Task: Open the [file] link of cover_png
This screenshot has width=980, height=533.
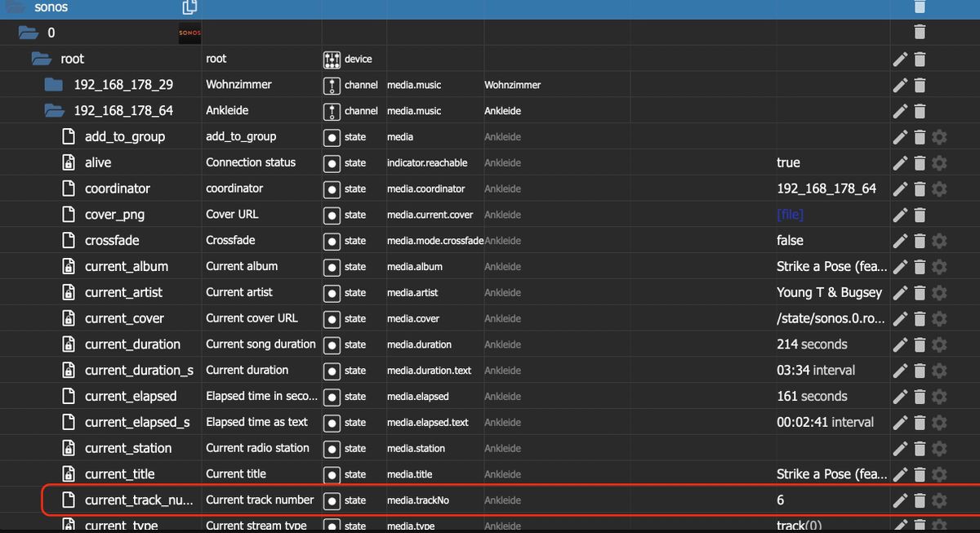Action: coord(790,215)
